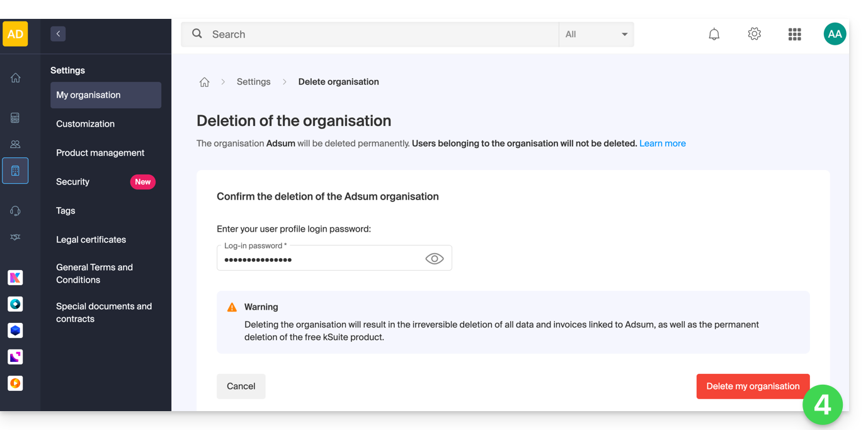This screenshot has width=868, height=430.
Task: Open the pink K product icon
Action: 15,278
